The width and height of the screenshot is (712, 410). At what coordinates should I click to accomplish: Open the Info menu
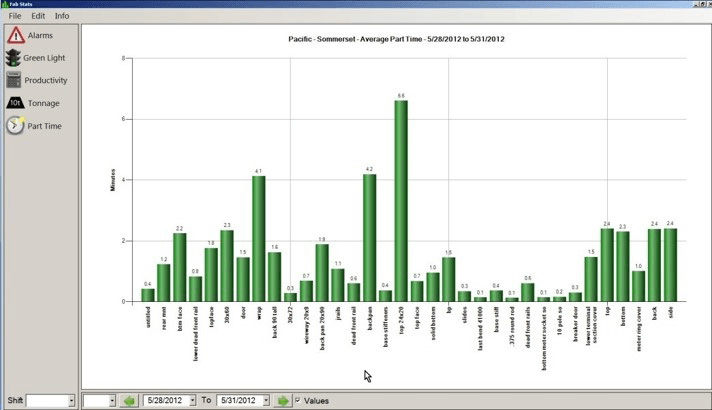62,16
